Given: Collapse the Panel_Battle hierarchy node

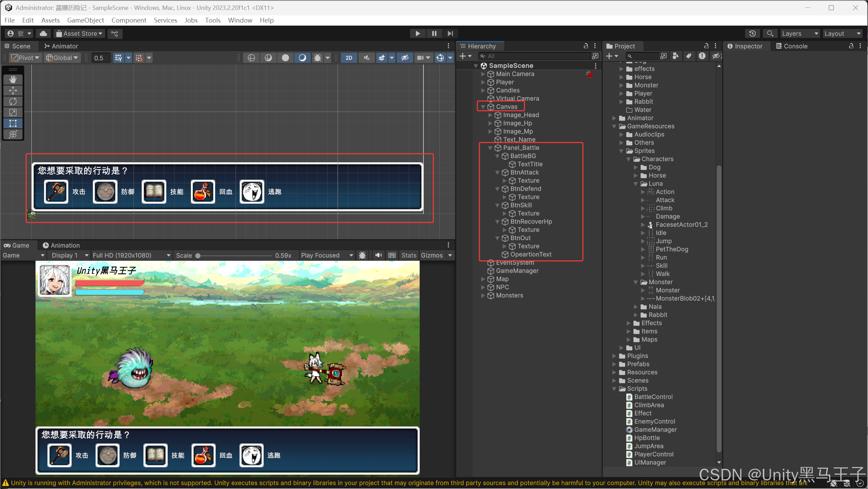Looking at the screenshot, I should coord(490,148).
